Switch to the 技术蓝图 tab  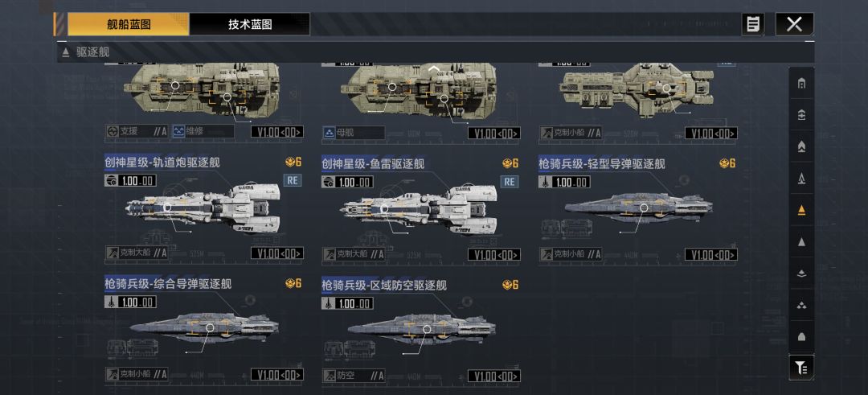coord(250,24)
